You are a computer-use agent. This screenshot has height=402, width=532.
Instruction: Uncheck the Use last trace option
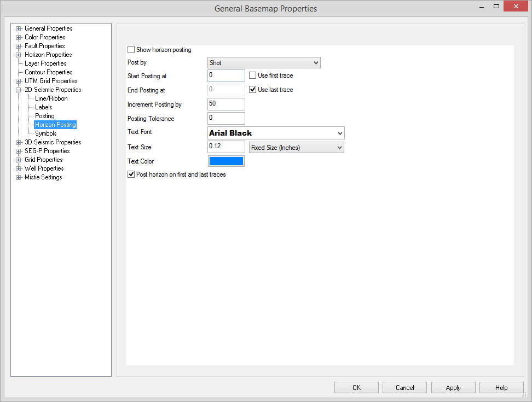click(253, 90)
